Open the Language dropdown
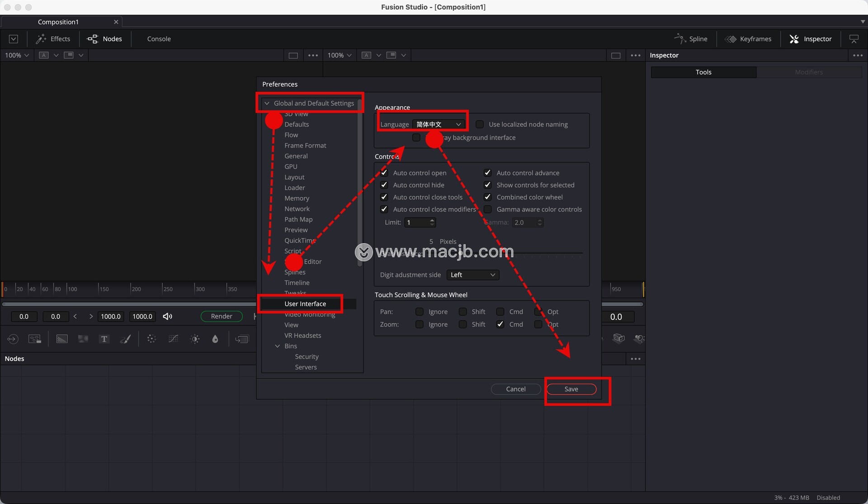 point(439,124)
